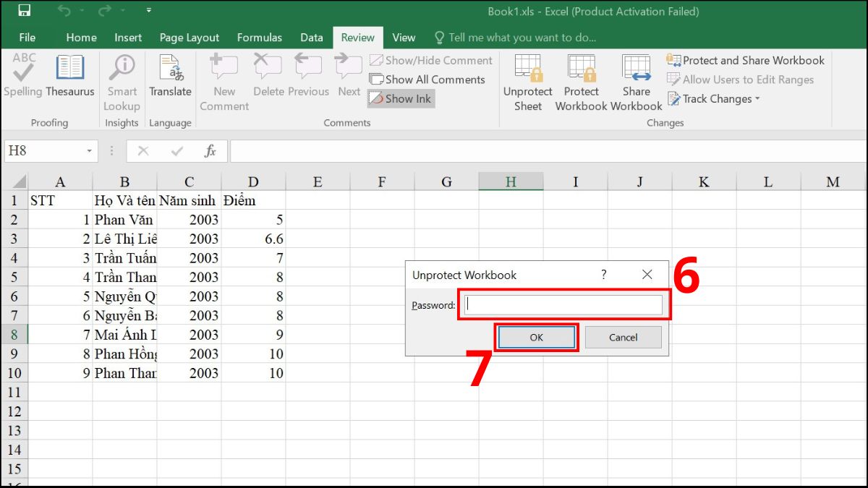Click inside the Password input field
The height and width of the screenshot is (488, 868).
point(562,305)
